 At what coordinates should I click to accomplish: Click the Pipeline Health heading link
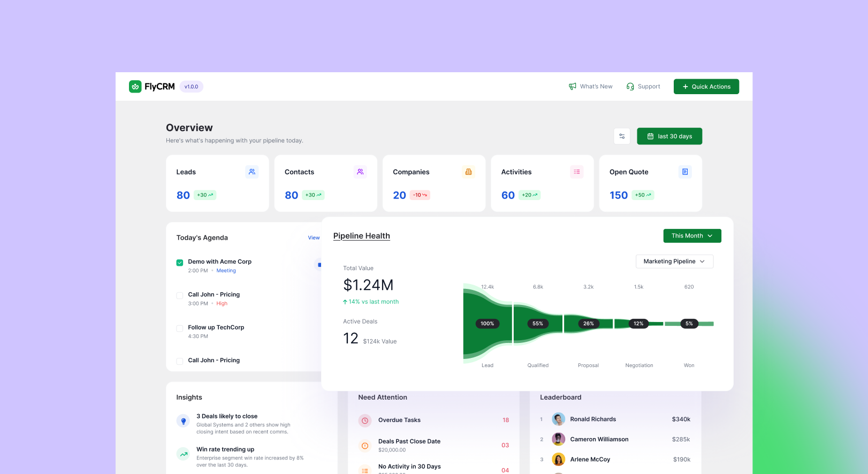coord(362,236)
